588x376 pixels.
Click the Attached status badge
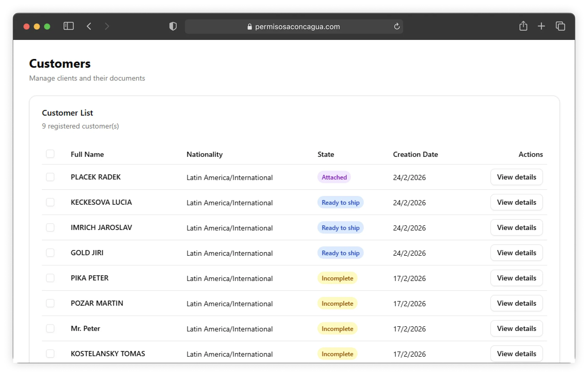click(x=334, y=177)
